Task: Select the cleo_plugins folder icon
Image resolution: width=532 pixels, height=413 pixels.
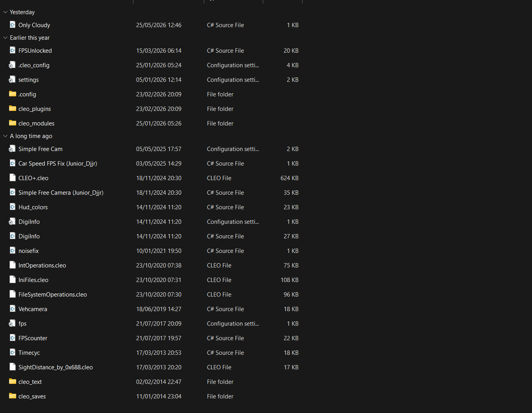Action: click(x=12, y=108)
